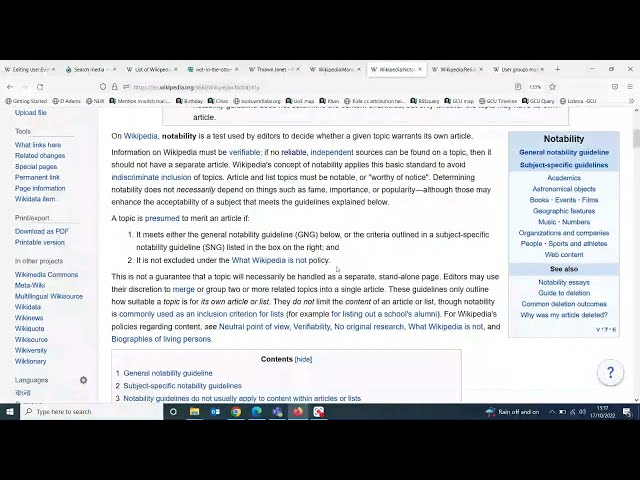640x480 pixels.
Task: Open the GCU Timeline bookmark
Action: coord(498,101)
